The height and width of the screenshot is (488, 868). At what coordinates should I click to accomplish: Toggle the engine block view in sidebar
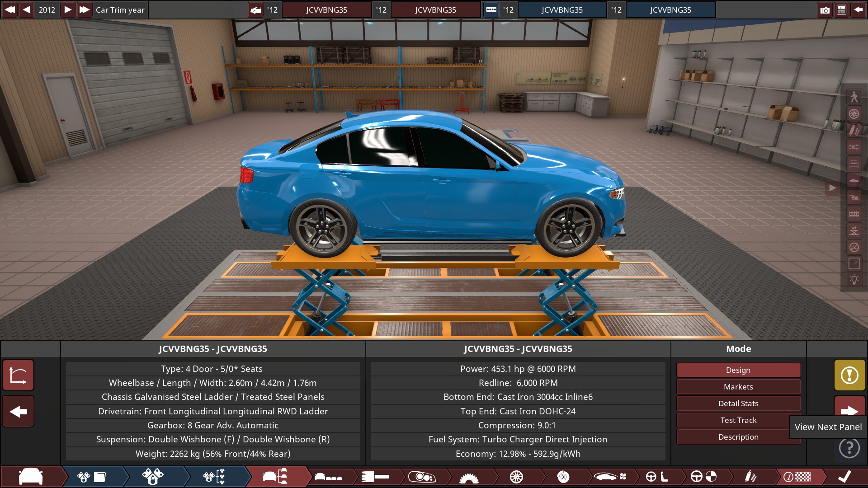pos(854,214)
